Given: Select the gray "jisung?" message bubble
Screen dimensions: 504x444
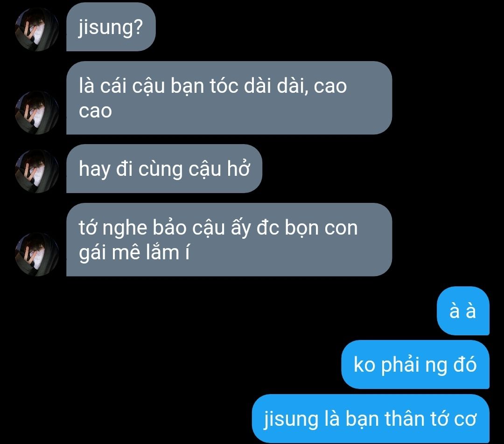Looking at the screenshot, I should (x=111, y=27).
